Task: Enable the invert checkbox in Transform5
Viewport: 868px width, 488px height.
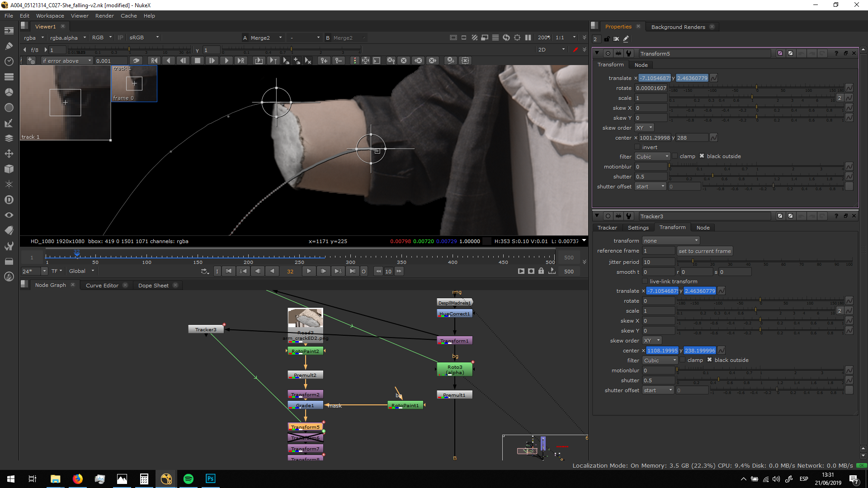Action: [x=637, y=147]
